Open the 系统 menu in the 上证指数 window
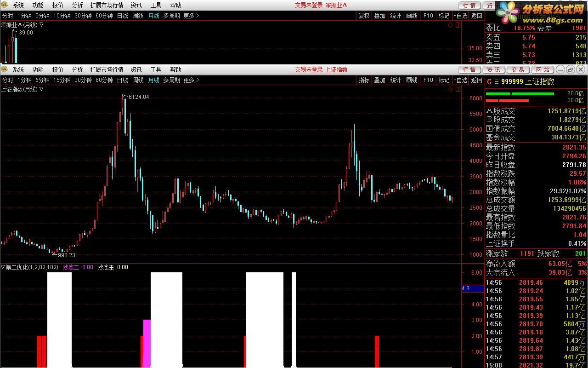The width and height of the screenshot is (588, 368). point(18,69)
